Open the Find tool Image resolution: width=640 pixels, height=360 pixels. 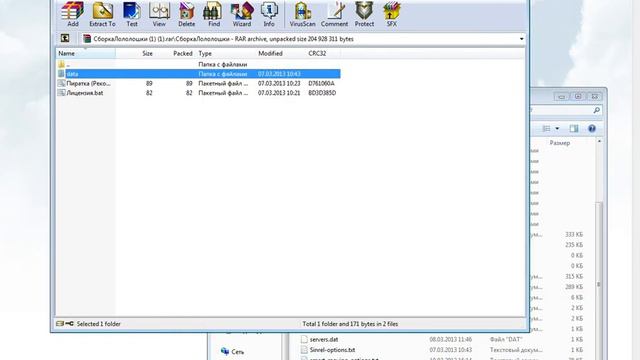pos(214,14)
